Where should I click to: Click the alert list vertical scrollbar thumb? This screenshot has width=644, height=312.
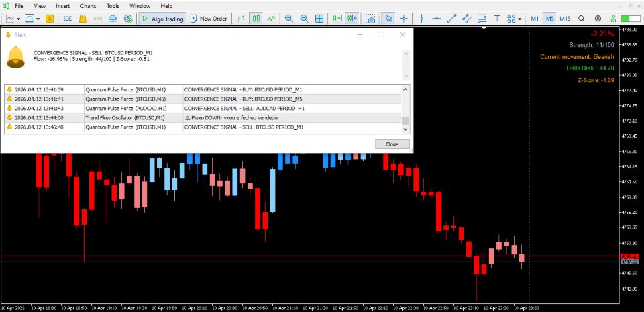pos(405,121)
